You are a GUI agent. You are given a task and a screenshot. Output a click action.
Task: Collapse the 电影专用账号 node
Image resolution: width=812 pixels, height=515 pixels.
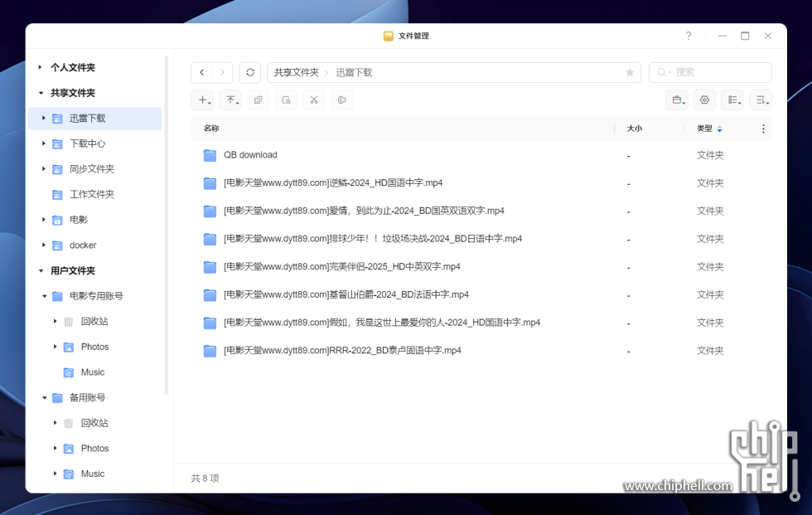(44, 296)
